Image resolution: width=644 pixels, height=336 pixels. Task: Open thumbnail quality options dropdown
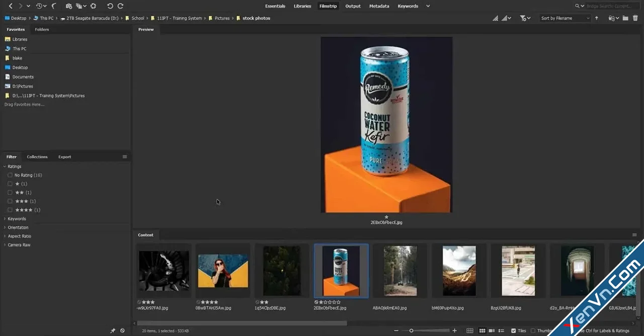point(506,18)
